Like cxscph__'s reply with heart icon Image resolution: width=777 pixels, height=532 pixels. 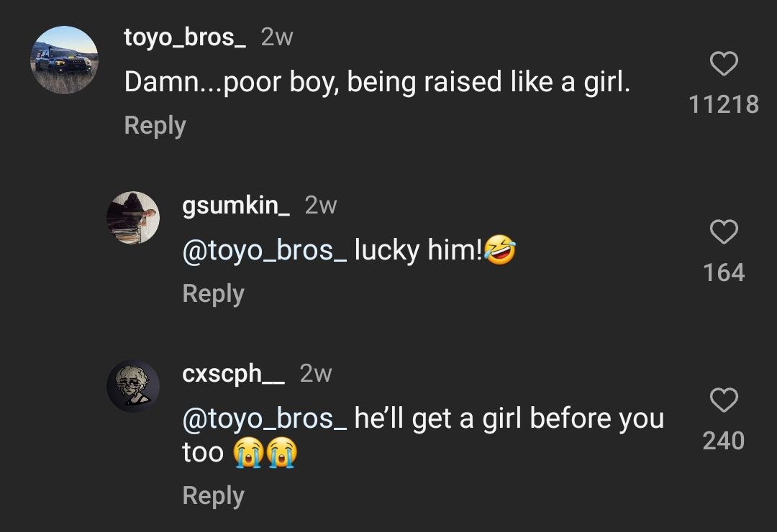pos(724,400)
